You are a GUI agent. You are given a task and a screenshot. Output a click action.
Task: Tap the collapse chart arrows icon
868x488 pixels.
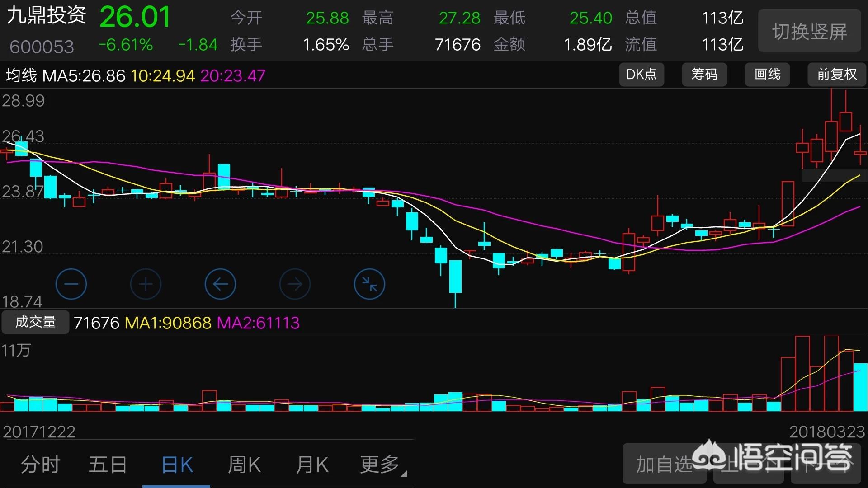point(369,284)
